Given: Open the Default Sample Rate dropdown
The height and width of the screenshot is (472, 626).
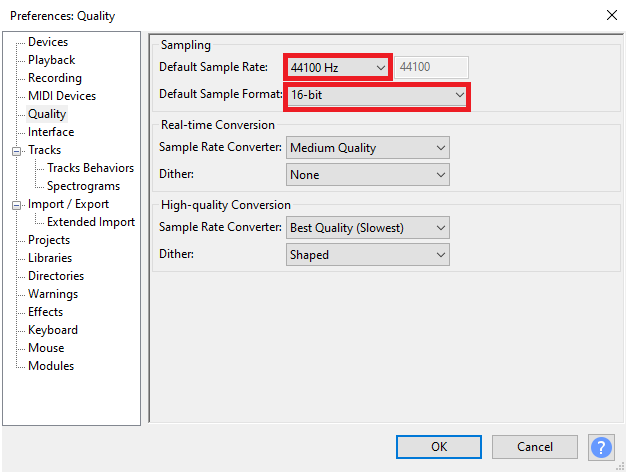Looking at the screenshot, I should 337,67.
